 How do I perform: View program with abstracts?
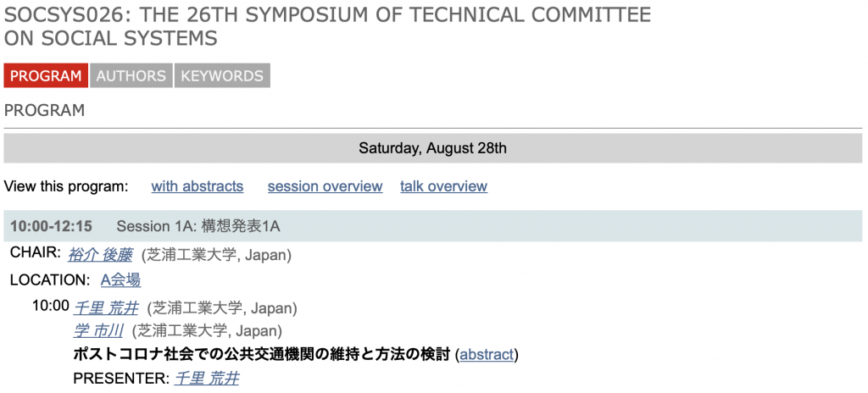197,186
